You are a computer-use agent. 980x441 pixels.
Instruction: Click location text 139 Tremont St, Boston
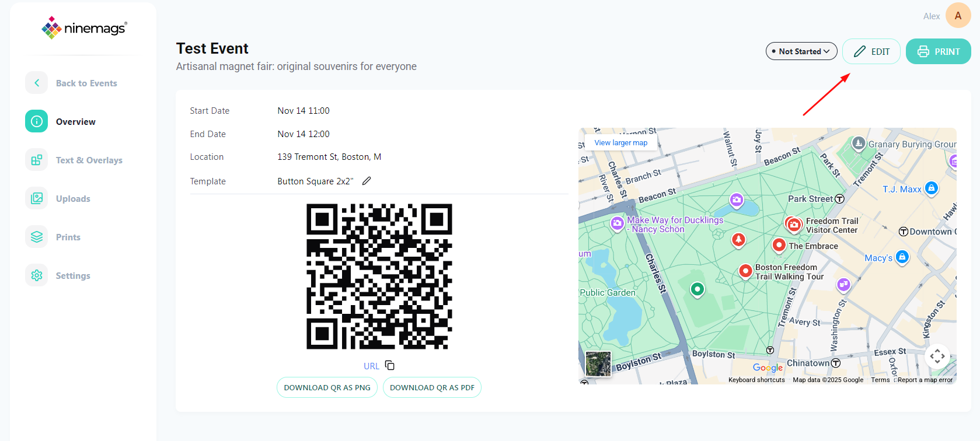pos(329,157)
